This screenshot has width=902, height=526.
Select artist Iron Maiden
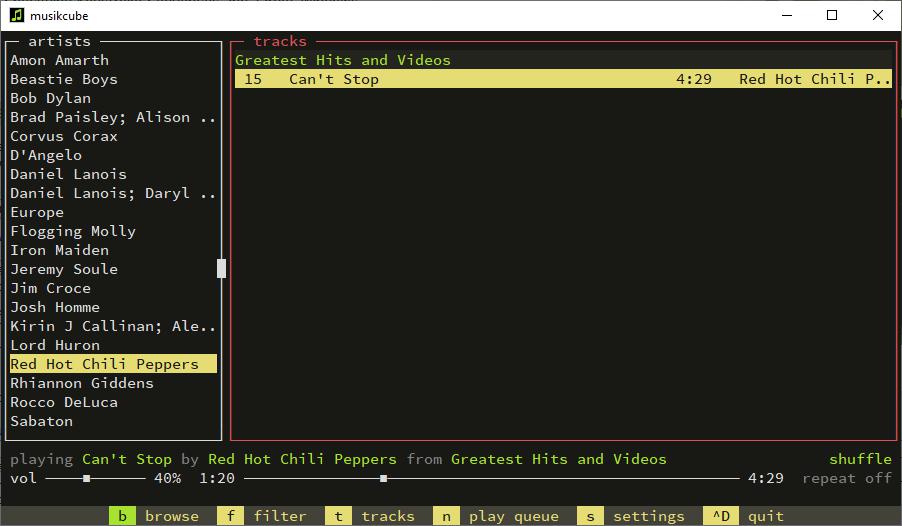pos(113,250)
